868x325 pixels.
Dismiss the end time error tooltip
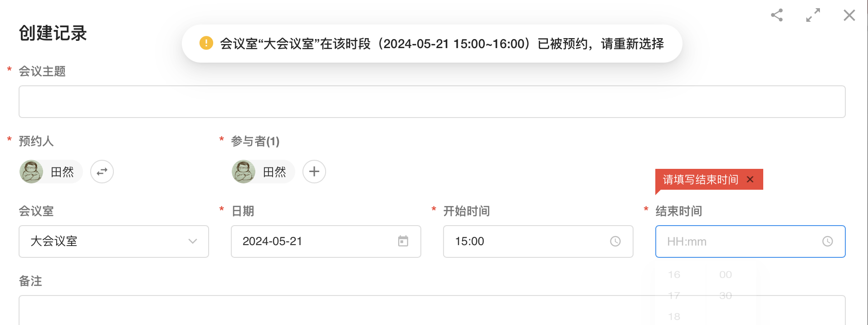point(750,179)
